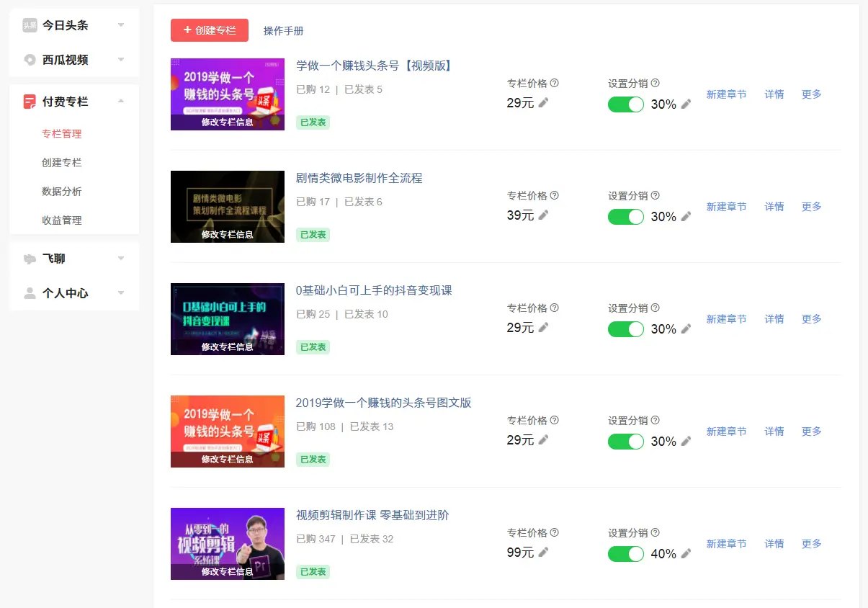Edit distribution percent pencil for 学做一个赚钱头条号【视频版】
The width and height of the screenshot is (868, 608).
pos(686,104)
